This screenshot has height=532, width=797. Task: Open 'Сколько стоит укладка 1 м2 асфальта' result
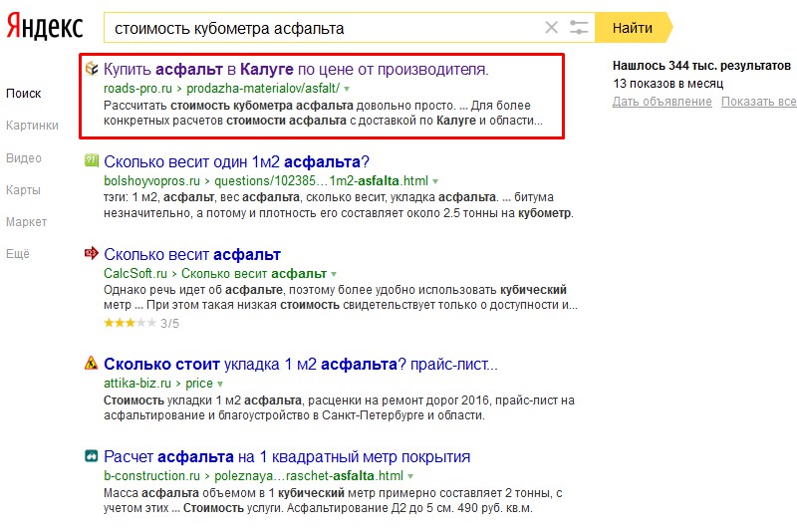[x=301, y=365]
